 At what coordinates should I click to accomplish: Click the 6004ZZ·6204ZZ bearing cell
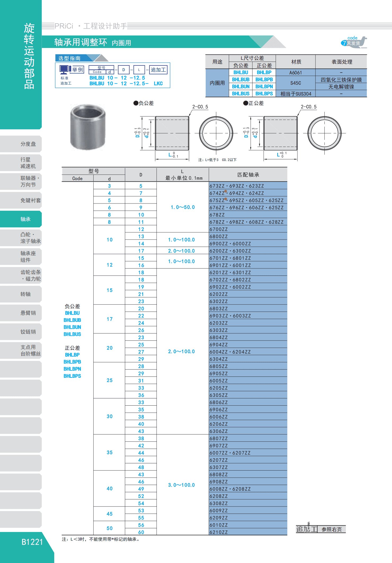(248, 352)
